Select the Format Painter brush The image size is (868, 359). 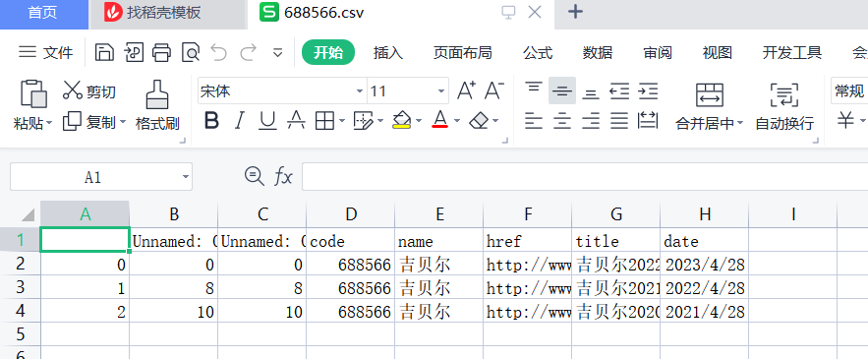point(157,105)
